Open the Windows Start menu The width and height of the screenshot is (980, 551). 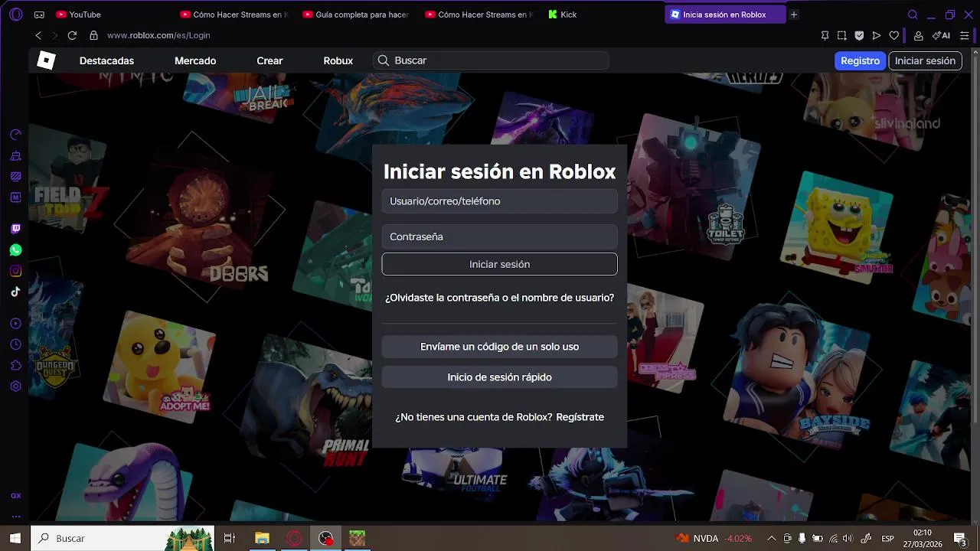[15, 538]
